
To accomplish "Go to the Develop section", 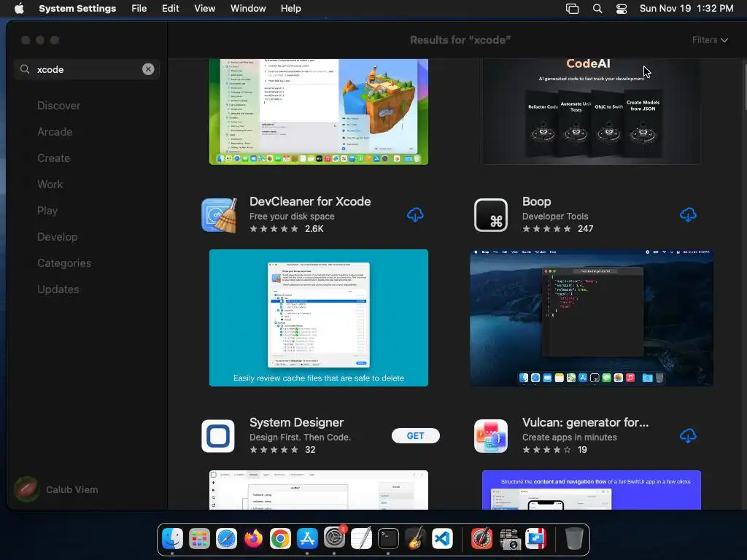I will 57,237.
